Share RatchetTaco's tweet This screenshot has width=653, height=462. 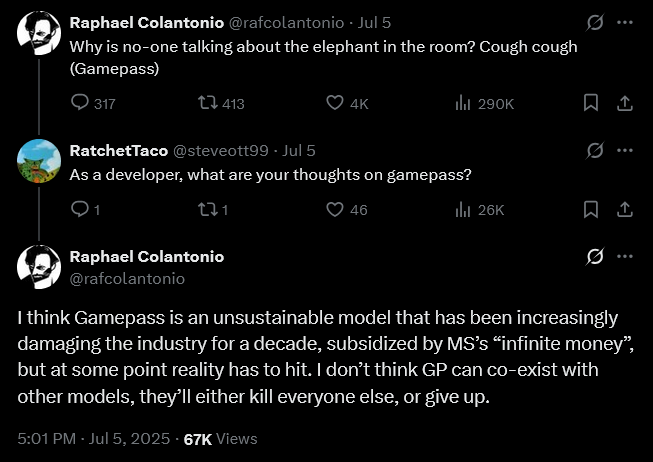point(623,209)
